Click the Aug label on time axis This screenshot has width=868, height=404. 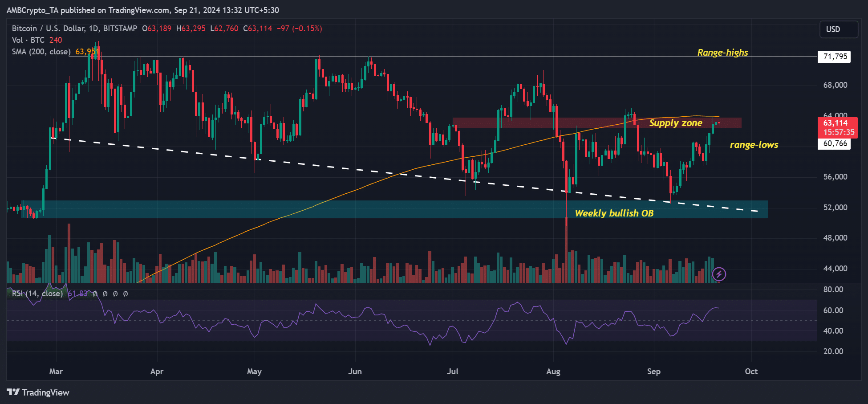point(553,371)
